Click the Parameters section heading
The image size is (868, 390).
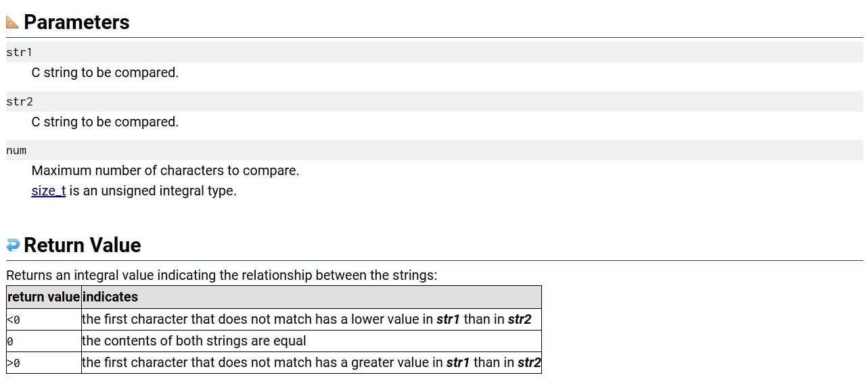(x=76, y=22)
